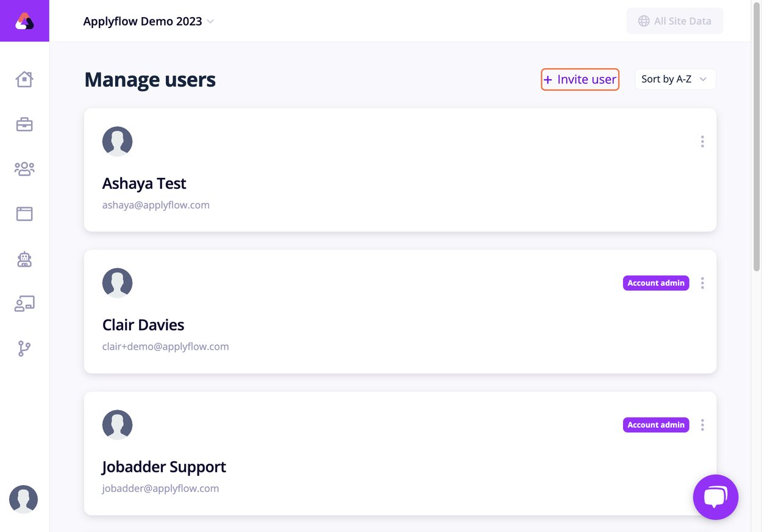Click the globe icon on All Site Data

pyautogui.click(x=643, y=20)
